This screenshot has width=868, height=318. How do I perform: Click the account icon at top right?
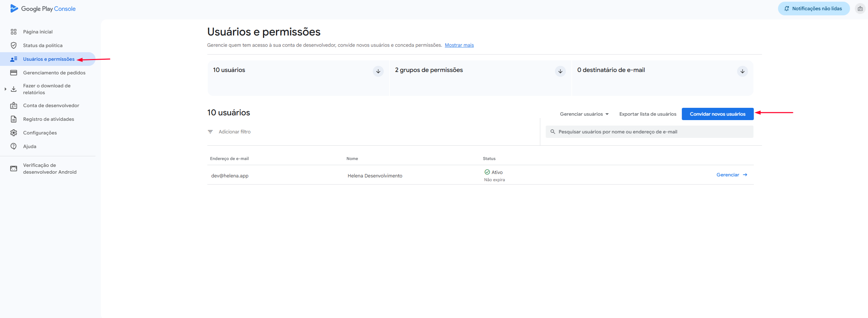click(x=860, y=9)
